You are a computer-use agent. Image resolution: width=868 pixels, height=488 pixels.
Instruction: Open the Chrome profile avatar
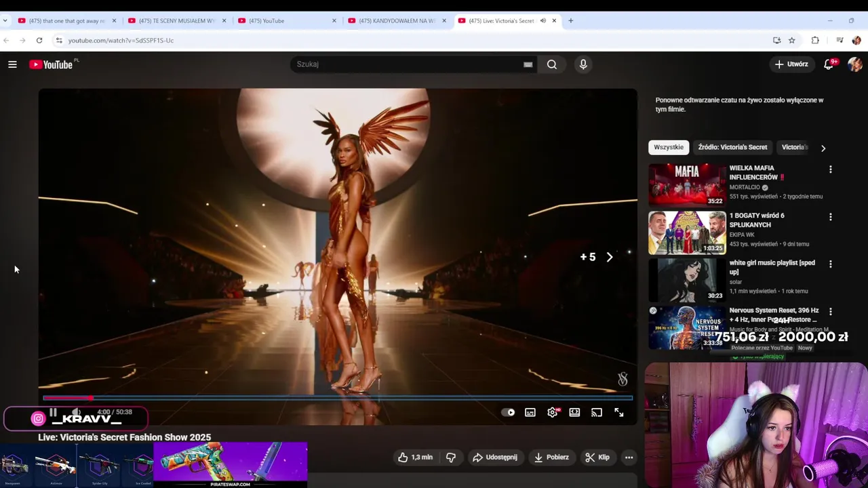[856, 41]
